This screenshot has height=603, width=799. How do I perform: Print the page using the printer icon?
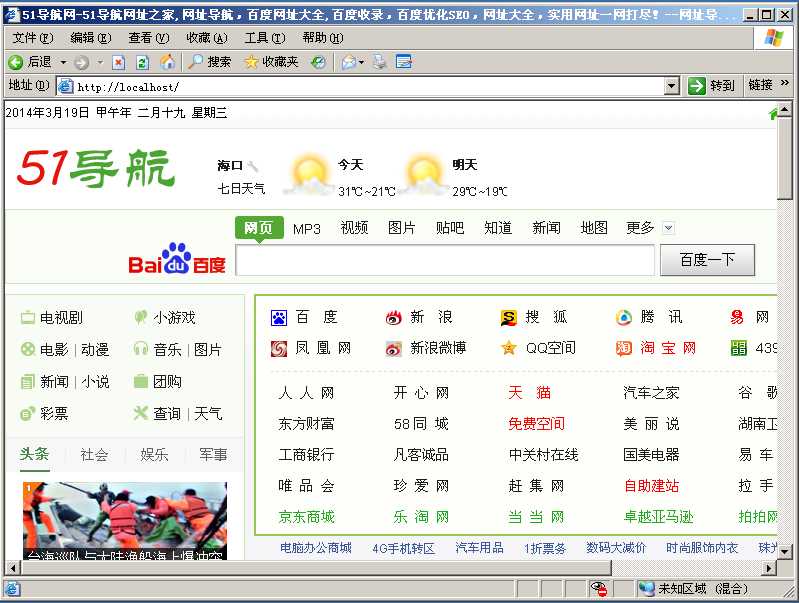point(379,62)
